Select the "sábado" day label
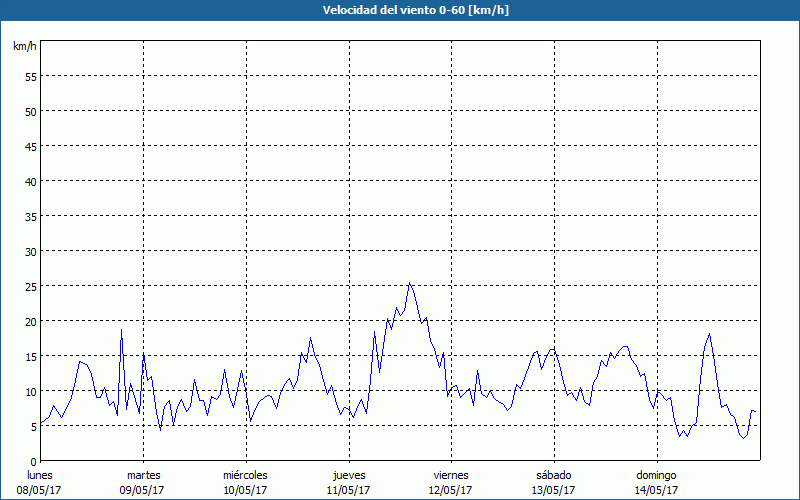Image resolution: width=800 pixels, height=500 pixels. tap(553, 475)
